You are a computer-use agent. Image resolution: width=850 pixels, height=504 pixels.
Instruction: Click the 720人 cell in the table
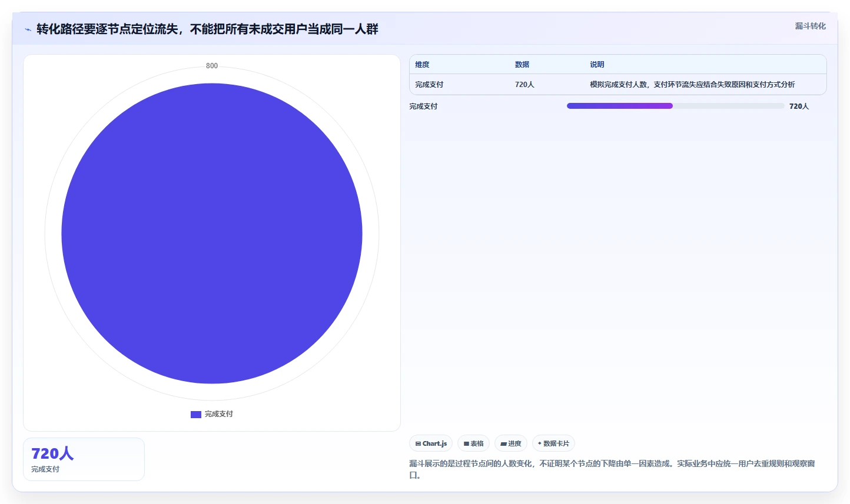click(x=524, y=85)
